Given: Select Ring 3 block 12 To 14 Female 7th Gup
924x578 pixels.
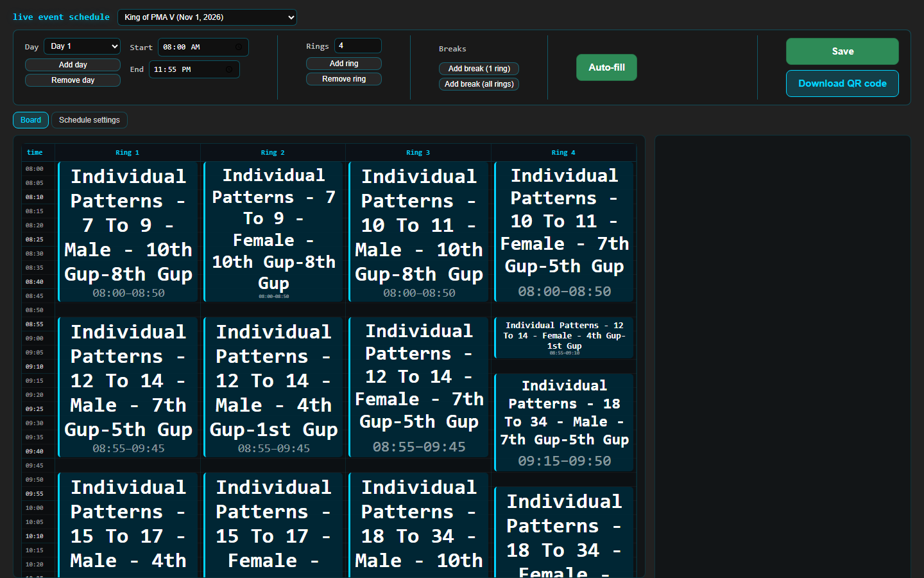Looking at the screenshot, I should coord(418,387).
